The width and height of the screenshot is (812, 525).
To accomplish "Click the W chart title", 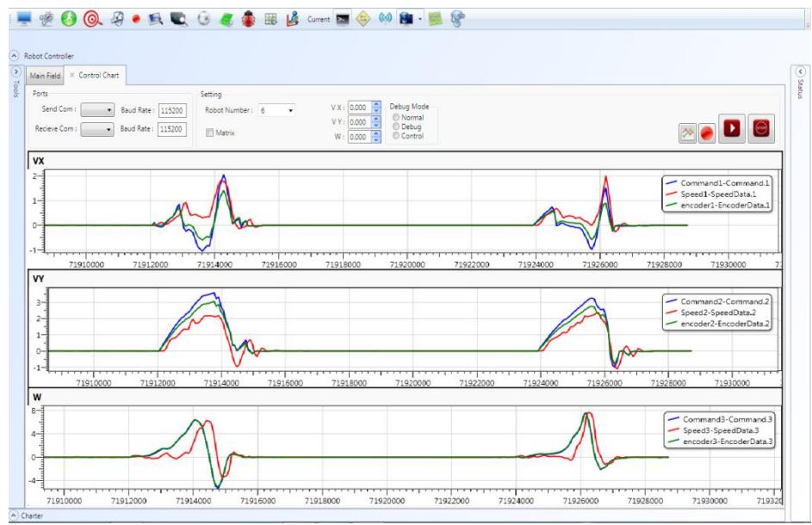I will click(37, 398).
